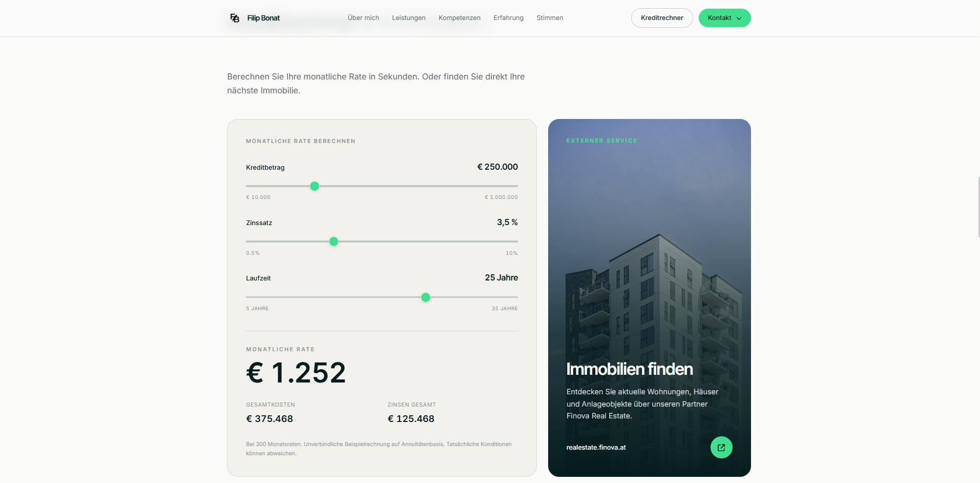Click the 35 JAHRE maximum label
Image resolution: width=980 pixels, height=483 pixels.
coord(505,309)
